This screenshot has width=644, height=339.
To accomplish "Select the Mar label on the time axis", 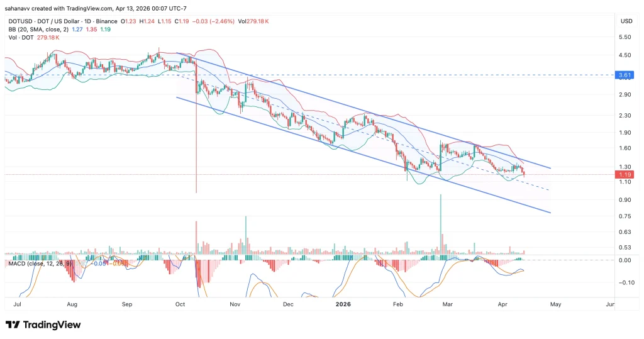I will click(x=447, y=304).
